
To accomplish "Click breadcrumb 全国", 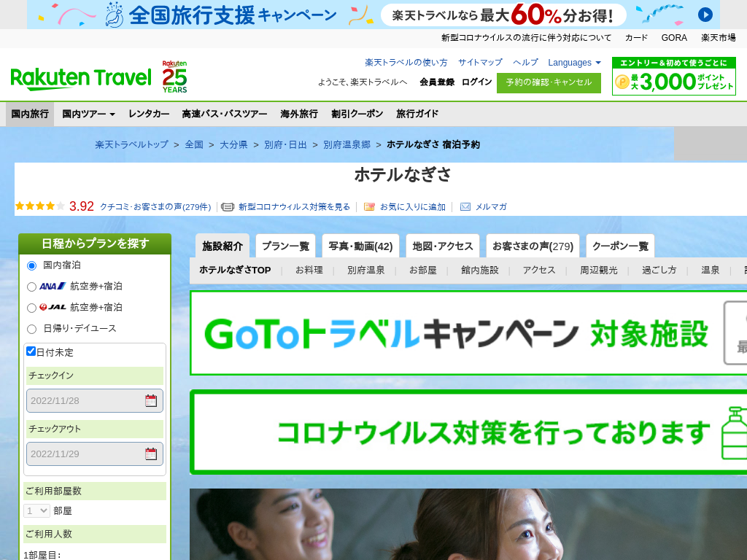I will coord(194,144).
